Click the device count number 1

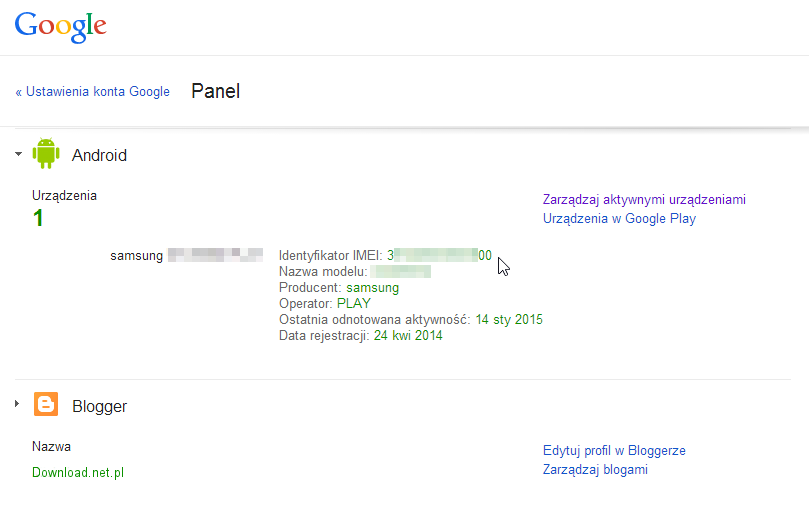click(x=38, y=218)
